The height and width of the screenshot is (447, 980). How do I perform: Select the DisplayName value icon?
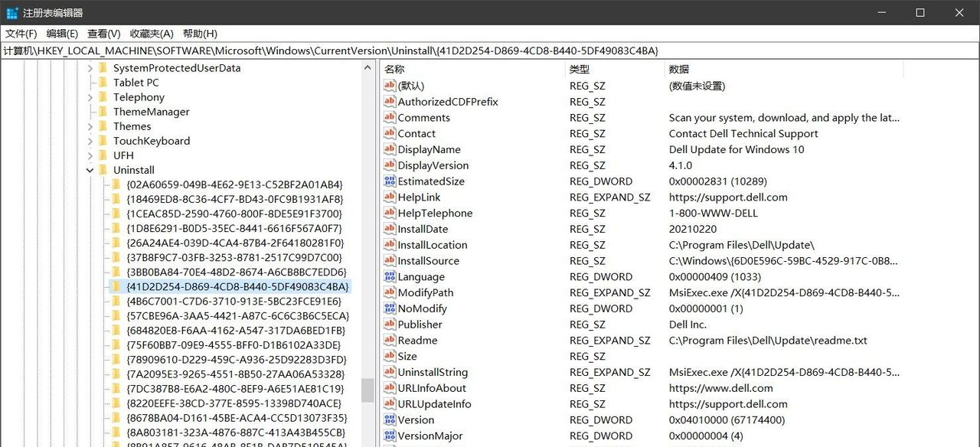click(x=390, y=149)
